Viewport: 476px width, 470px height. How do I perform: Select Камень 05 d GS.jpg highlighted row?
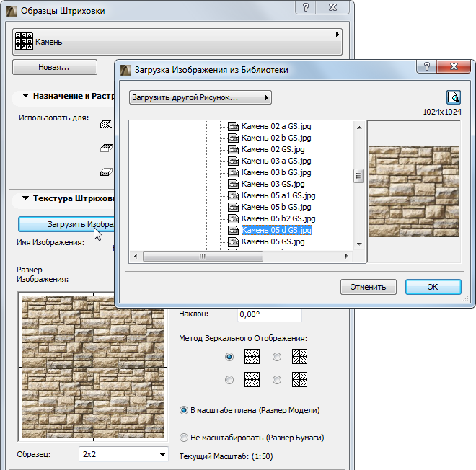click(276, 230)
